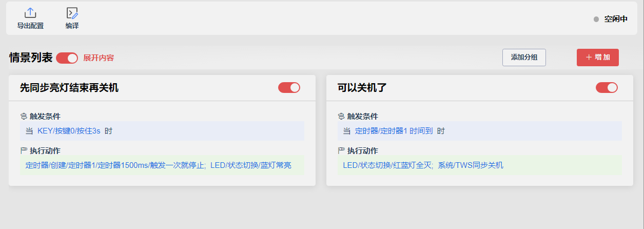
Task: Click 执行动作 flag icon in 先同步亮灯结束再关机 card
Action: tap(24, 151)
